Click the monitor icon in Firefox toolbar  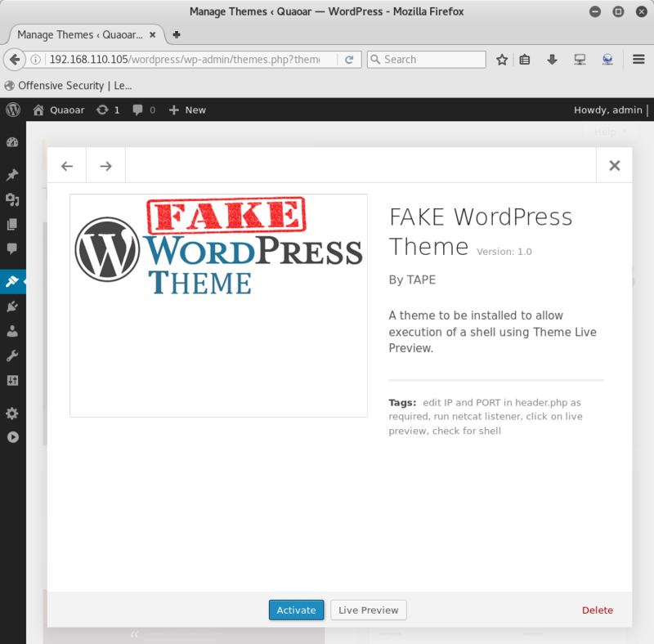580,60
